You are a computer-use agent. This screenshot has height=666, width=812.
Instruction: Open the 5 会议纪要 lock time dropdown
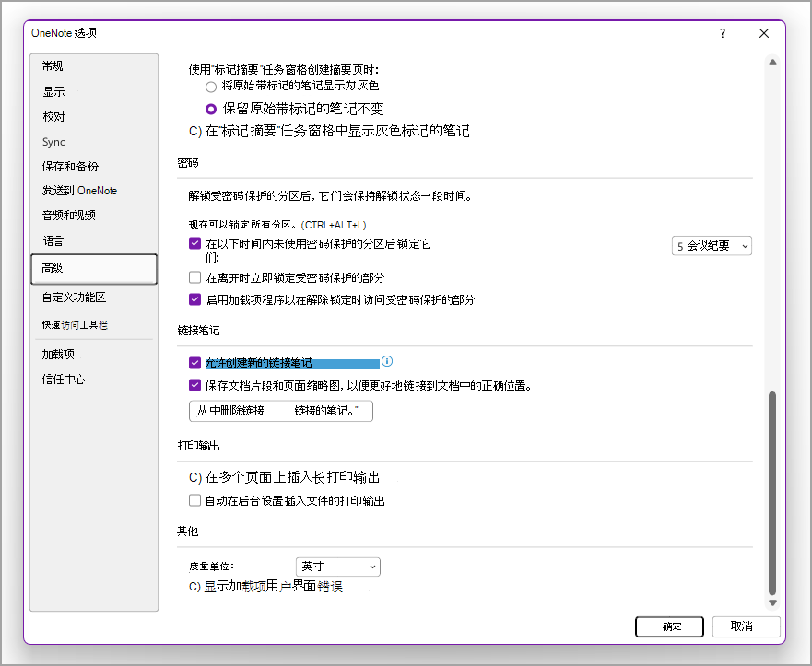(712, 246)
